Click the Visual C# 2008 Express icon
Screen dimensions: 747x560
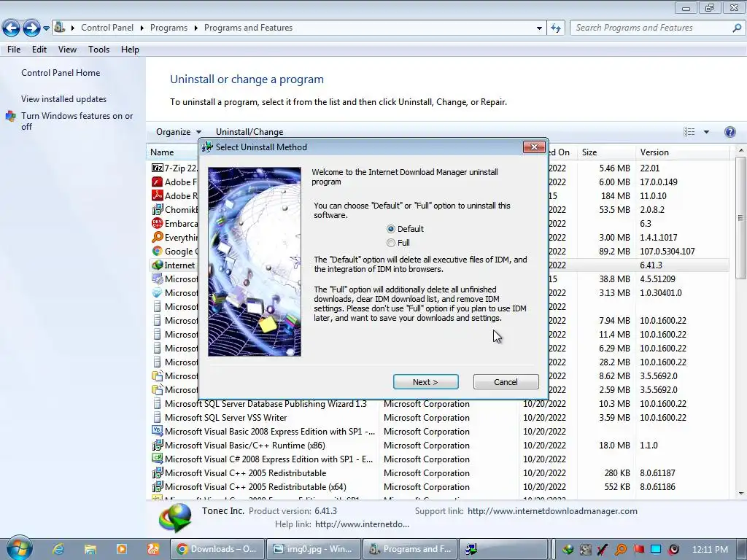click(158, 459)
